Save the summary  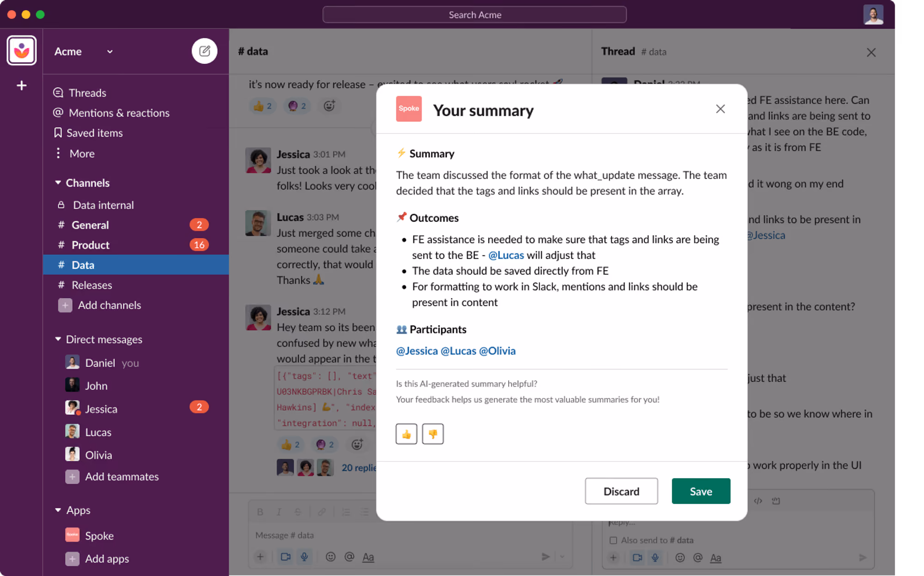point(701,491)
